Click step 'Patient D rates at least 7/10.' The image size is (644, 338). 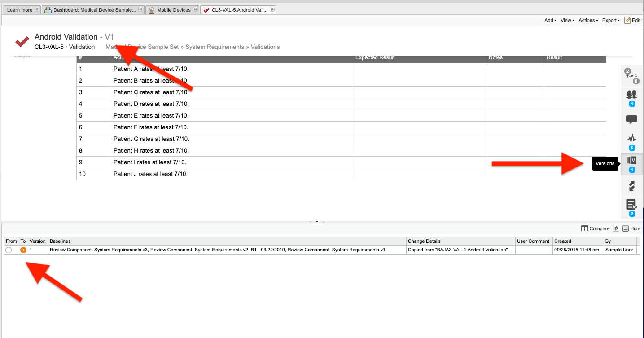click(x=151, y=104)
